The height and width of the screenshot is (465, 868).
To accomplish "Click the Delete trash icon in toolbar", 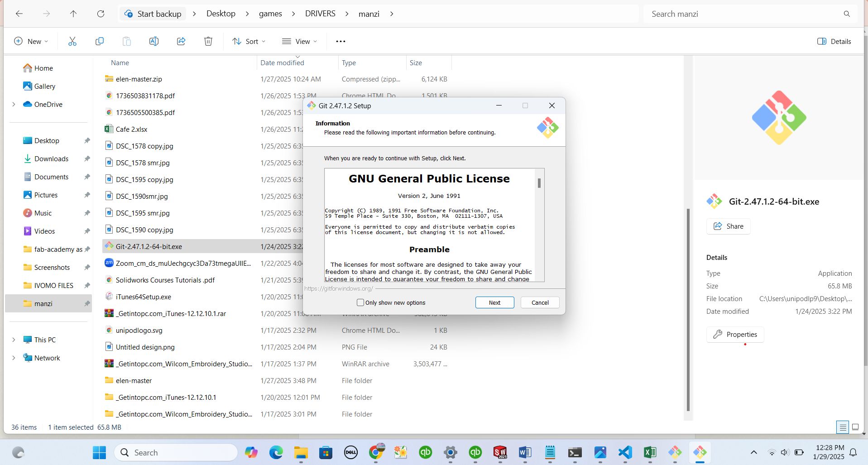I will (208, 41).
